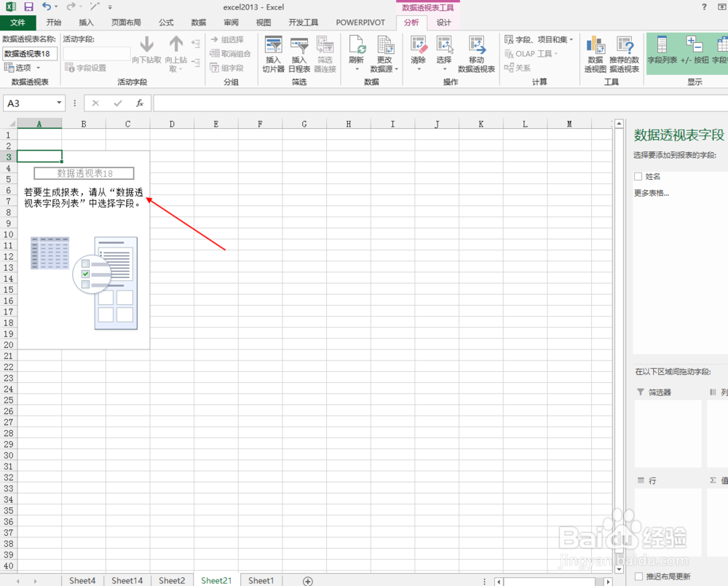The width and height of the screenshot is (728, 586).
Task: Switch to the POWERPIVOT tab
Action: pyautogui.click(x=360, y=23)
